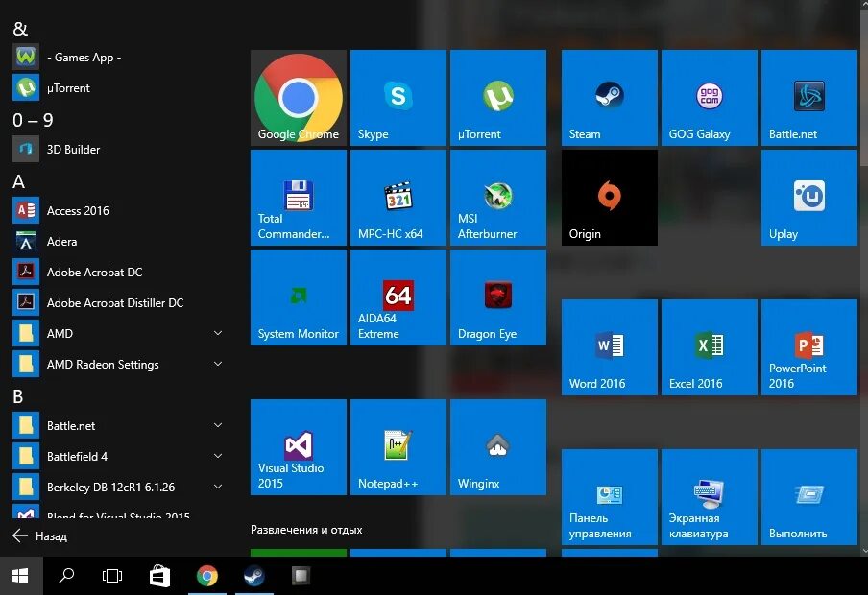Open the Google Chrome tile
The image size is (868, 595).
tap(299, 98)
